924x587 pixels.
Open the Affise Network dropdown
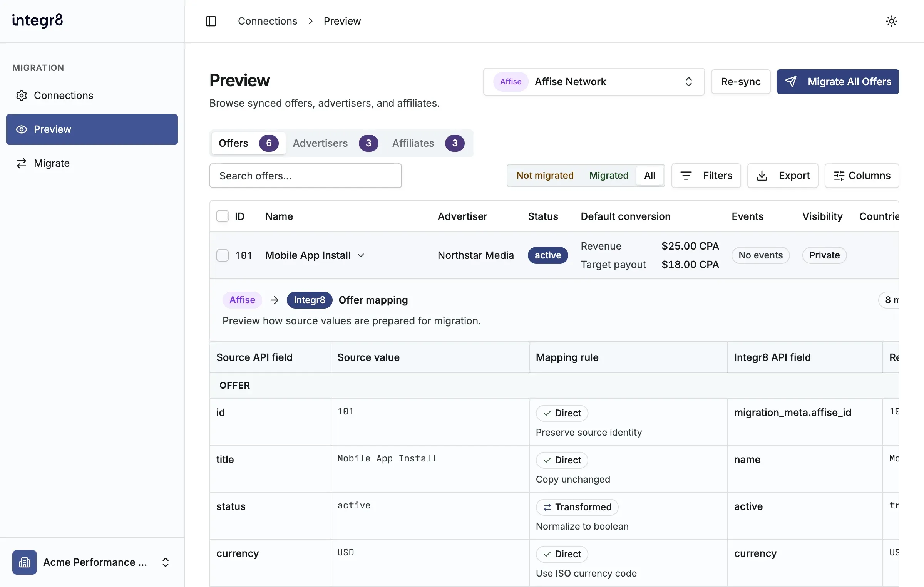tap(594, 82)
